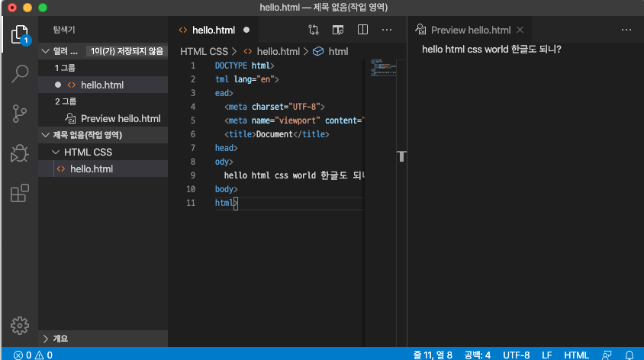Screen dimensions: 644x360
Task: Click the html breadcrumb symbol label
Action: tap(339, 52)
